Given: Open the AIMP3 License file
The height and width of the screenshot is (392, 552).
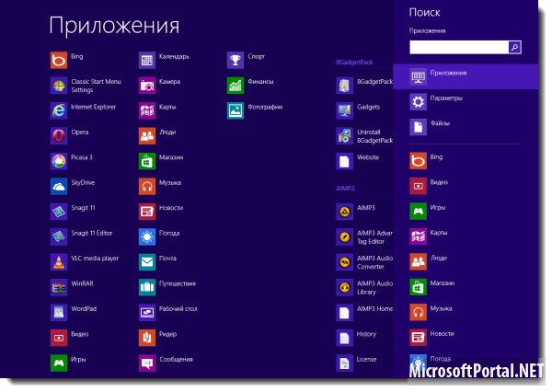Looking at the screenshot, I should (x=356, y=363).
